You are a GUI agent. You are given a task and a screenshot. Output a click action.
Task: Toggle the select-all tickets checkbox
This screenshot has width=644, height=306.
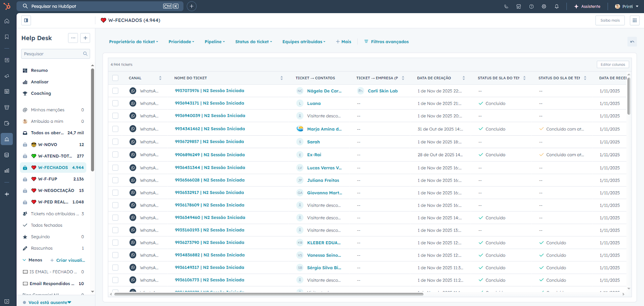coord(116,78)
